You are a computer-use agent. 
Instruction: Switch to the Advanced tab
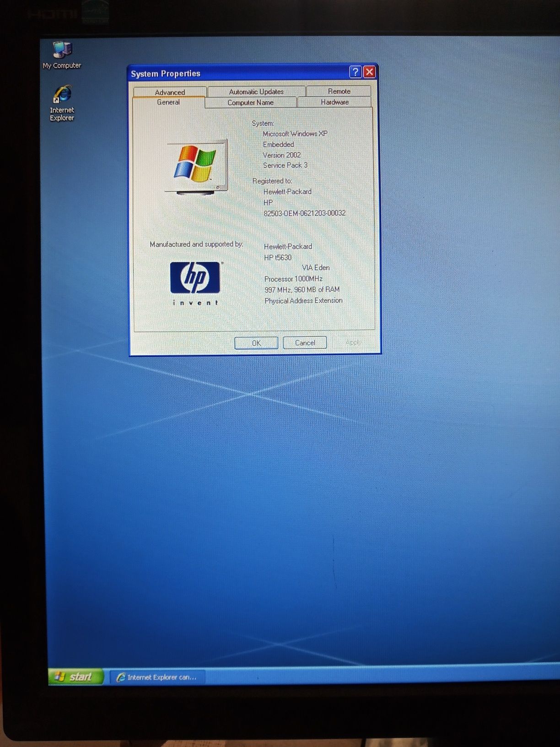point(170,92)
